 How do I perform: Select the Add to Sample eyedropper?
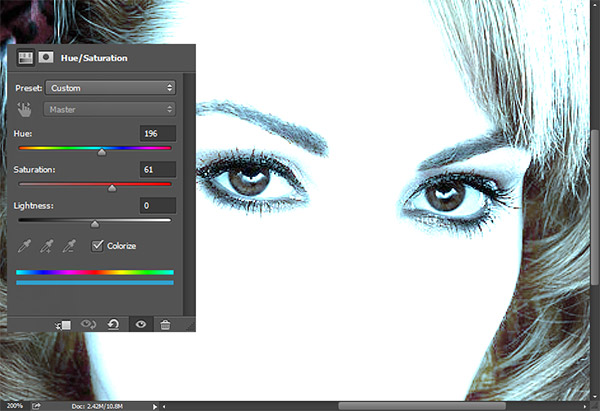tap(47, 245)
